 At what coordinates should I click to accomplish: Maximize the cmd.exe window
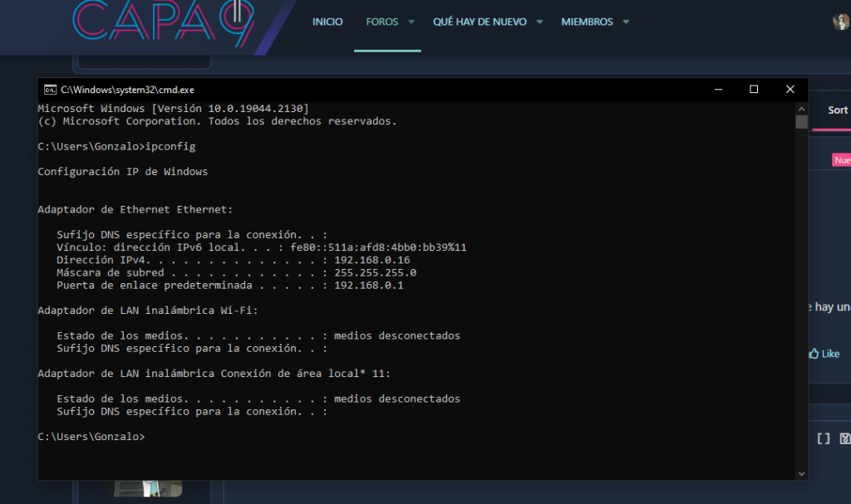click(x=754, y=90)
